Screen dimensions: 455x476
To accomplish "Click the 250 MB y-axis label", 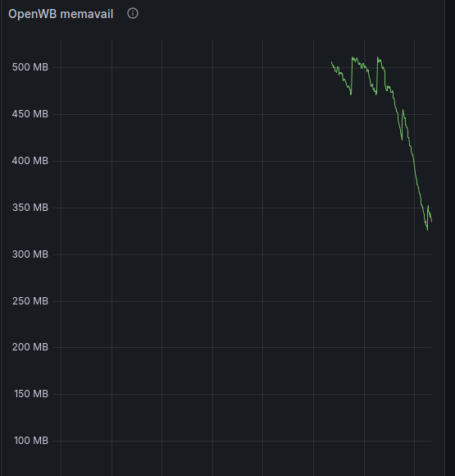I will (x=30, y=301).
